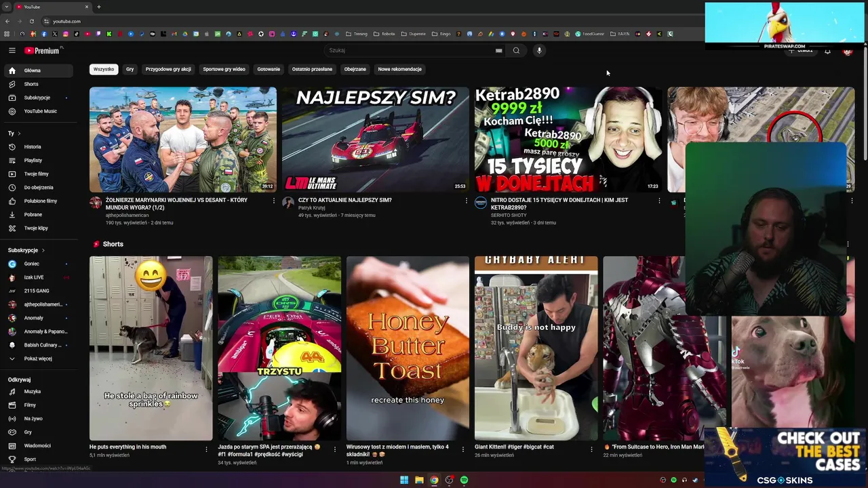The height and width of the screenshot is (488, 868).
Task: Open Historia in the sidebar
Action: point(39,146)
